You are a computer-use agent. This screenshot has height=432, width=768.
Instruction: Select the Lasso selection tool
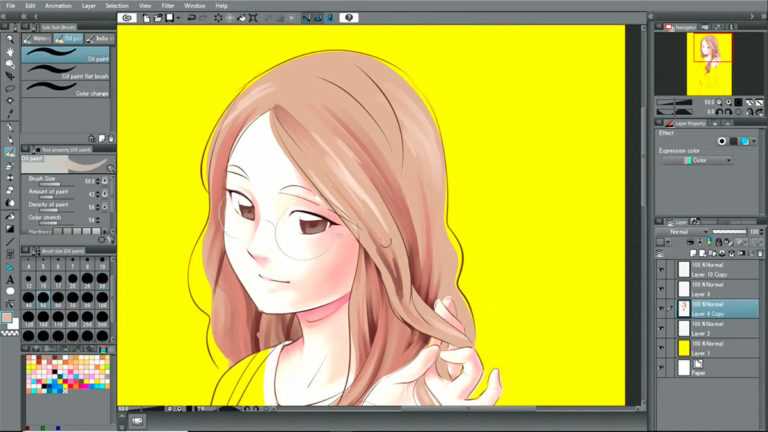point(10,88)
